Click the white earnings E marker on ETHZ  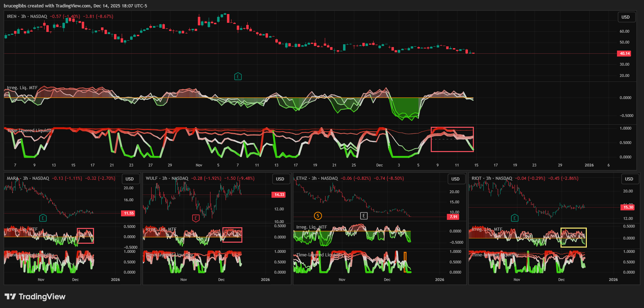pyautogui.click(x=364, y=216)
